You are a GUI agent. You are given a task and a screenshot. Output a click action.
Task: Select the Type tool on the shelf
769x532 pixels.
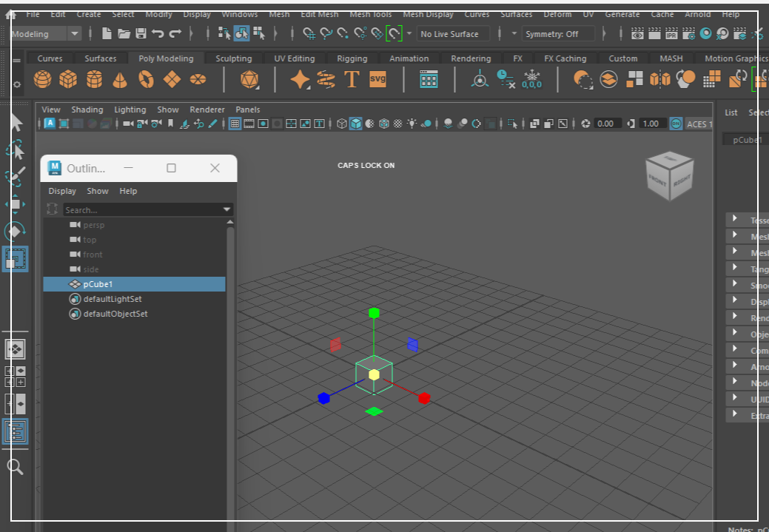tap(352, 79)
